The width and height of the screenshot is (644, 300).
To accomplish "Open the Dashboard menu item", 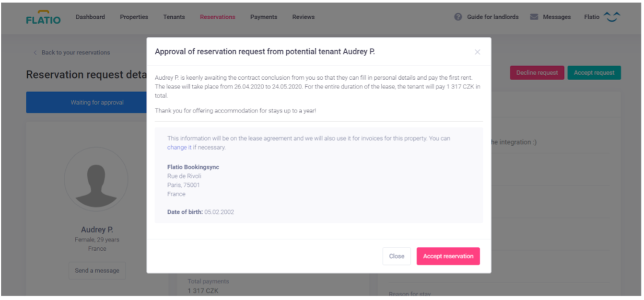I will [90, 17].
